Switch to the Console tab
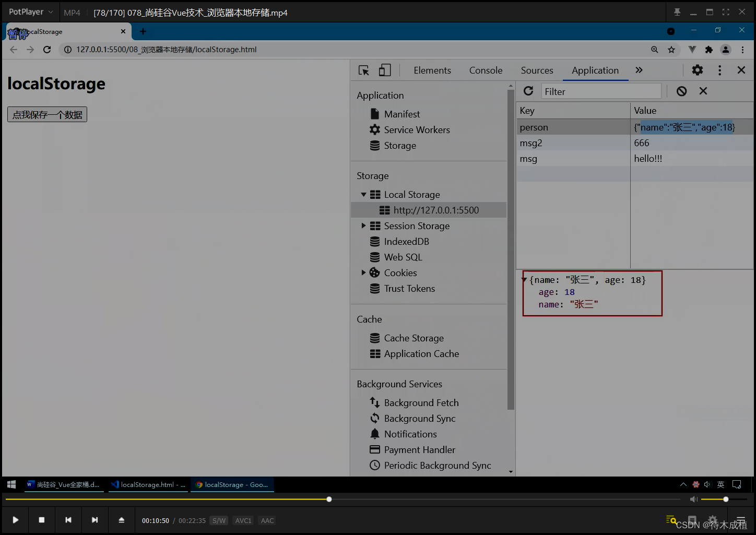This screenshot has height=535, width=756. (486, 70)
